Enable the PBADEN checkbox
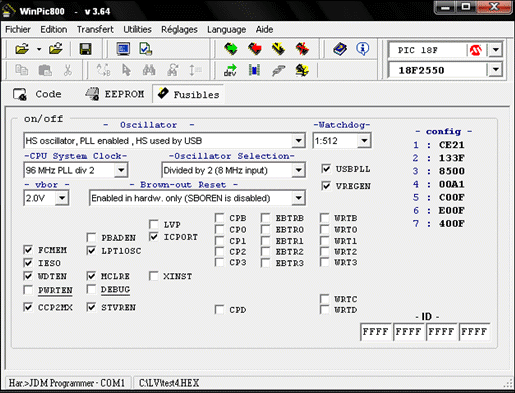 91,238
